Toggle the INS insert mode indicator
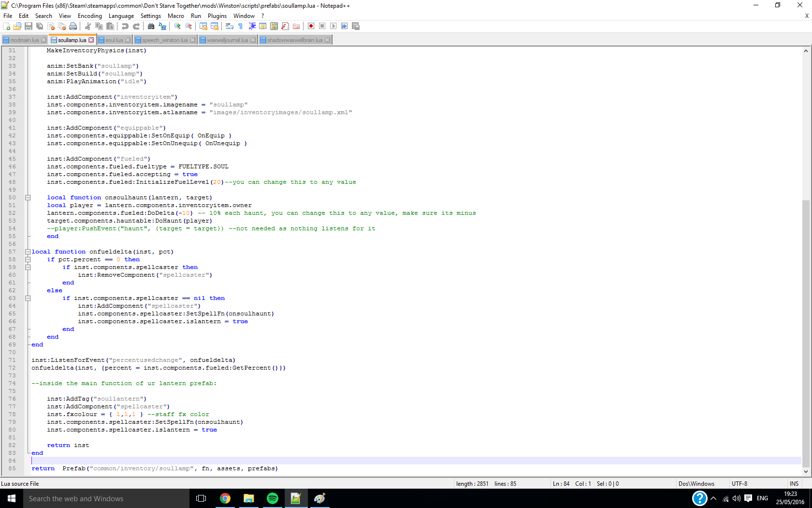This screenshot has width=812, height=508. point(794,484)
